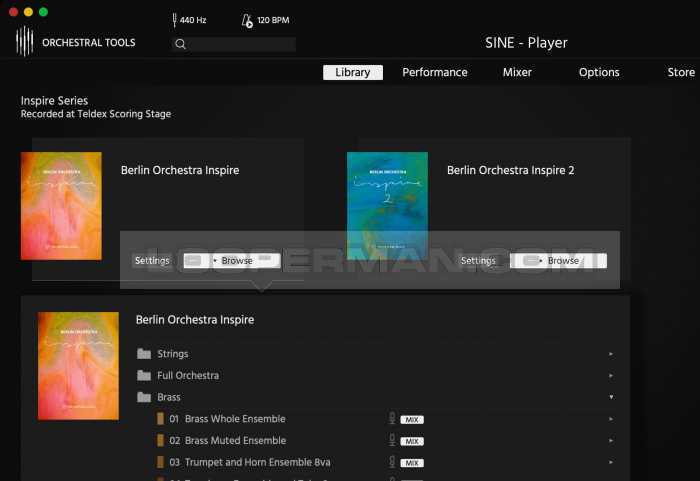This screenshot has width=700, height=481.
Task: Click the metronome 120 BPM icon
Action: [247, 21]
